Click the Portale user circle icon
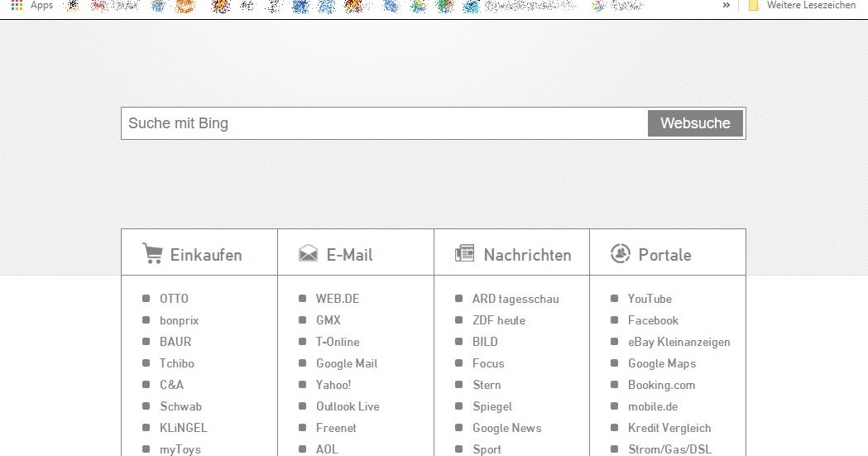 point(620,253)
